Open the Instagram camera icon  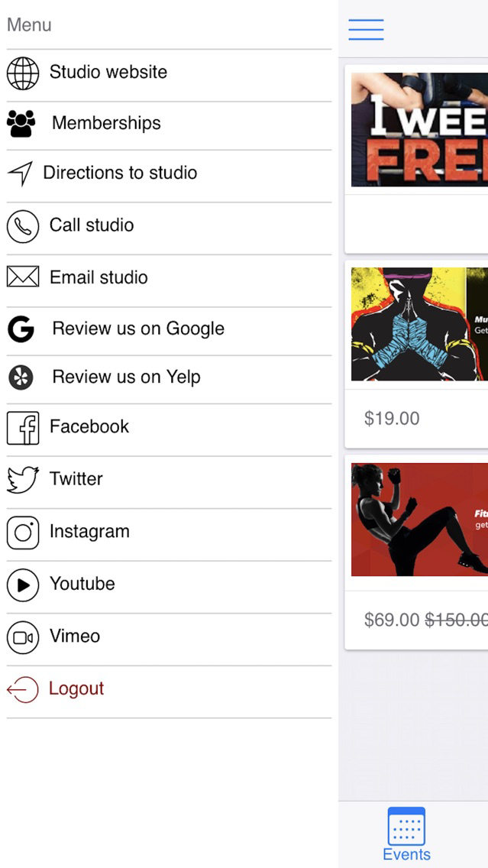point(23,533)
